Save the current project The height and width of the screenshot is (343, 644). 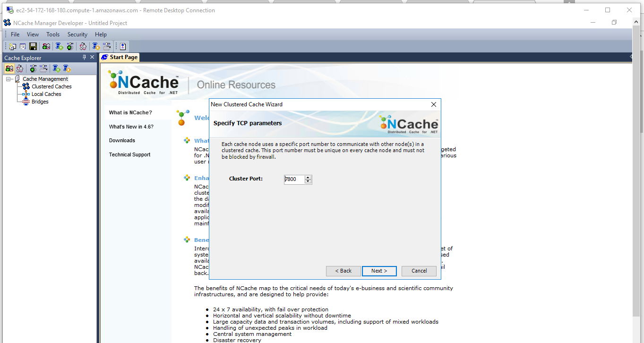pos(33,46)
